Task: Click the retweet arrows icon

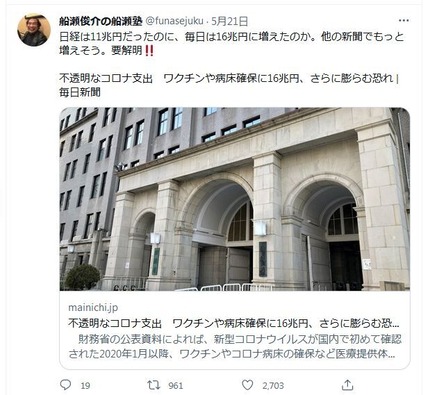Action: point(154,385)
